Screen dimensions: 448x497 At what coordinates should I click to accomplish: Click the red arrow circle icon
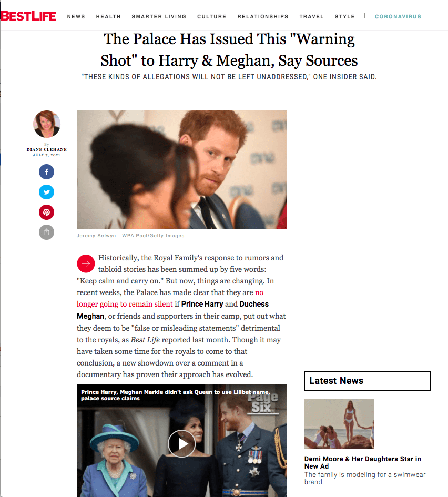[86, 263]
